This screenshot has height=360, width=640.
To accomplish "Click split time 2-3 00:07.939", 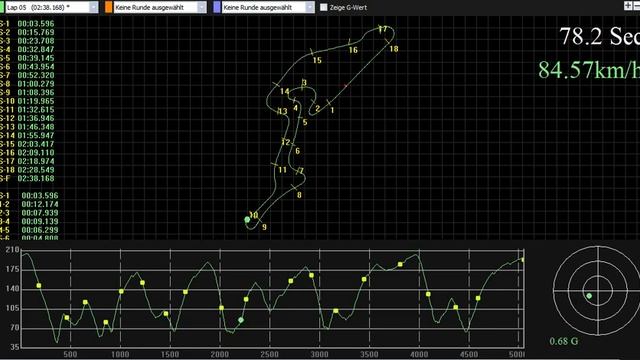I will click(29, 213).
